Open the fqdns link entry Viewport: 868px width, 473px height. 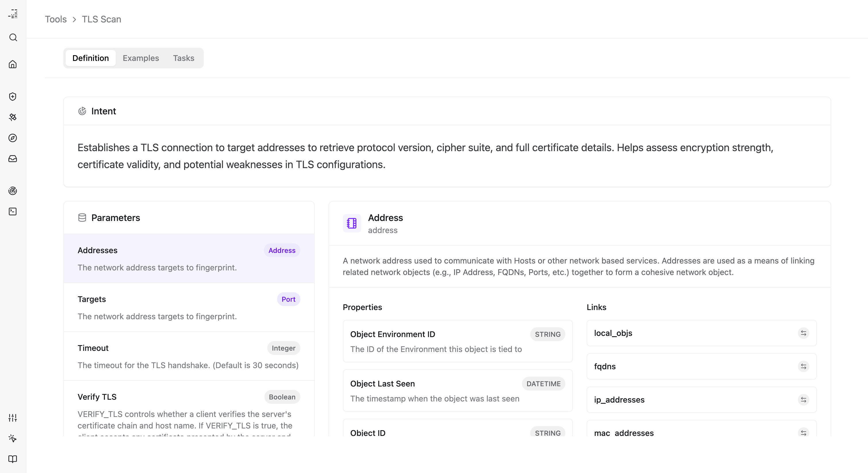[x=701, y=366]
